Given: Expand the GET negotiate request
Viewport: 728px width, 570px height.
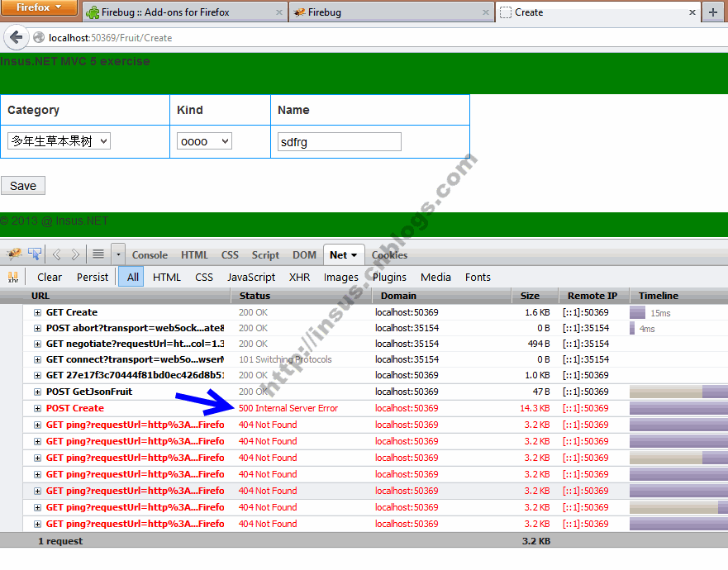Looking at the screenshot, I should point(38,344).
